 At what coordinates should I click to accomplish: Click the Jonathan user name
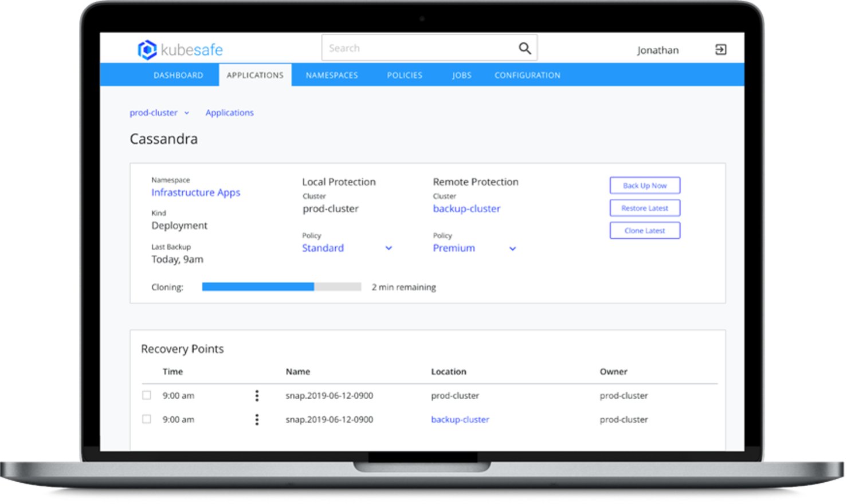click(x=658, y=50)
